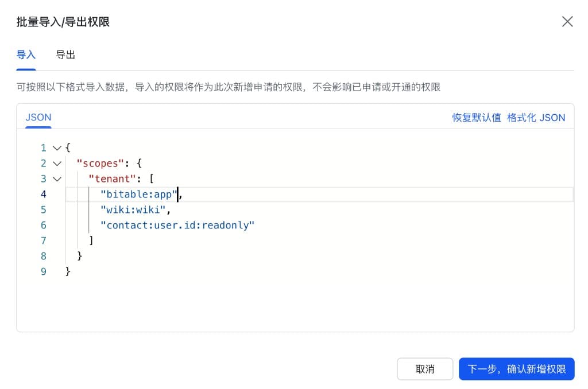Viewport: 588px width, 389px height.
Task: Click line number 8 in the gutter
Action: 44,256
